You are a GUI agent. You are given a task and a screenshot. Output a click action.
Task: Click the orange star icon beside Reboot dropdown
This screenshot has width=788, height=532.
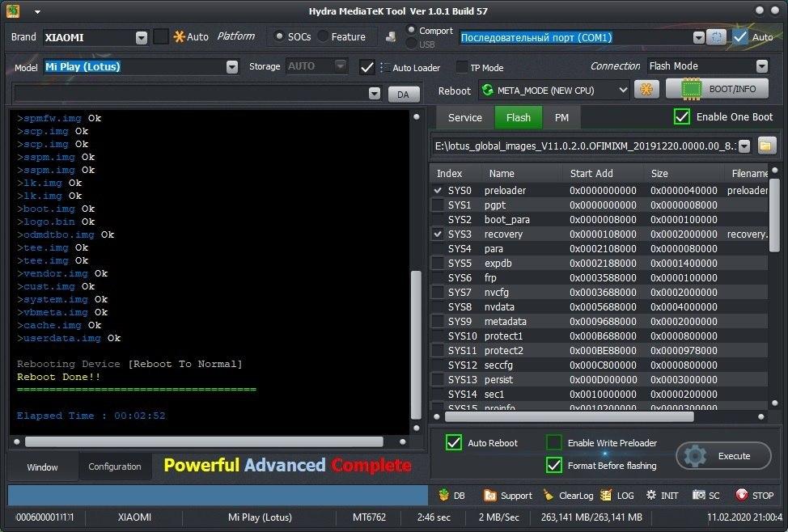pos(646,90)
